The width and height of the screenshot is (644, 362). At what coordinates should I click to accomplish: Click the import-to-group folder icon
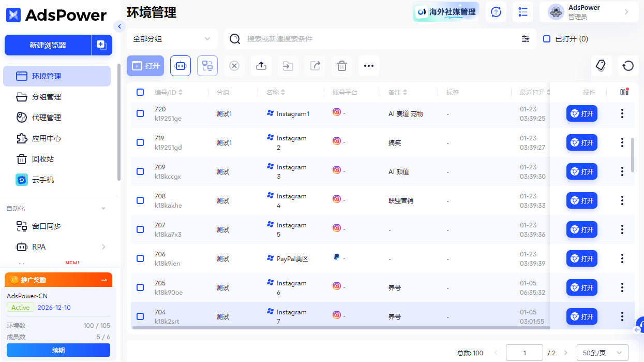[288, 66]
